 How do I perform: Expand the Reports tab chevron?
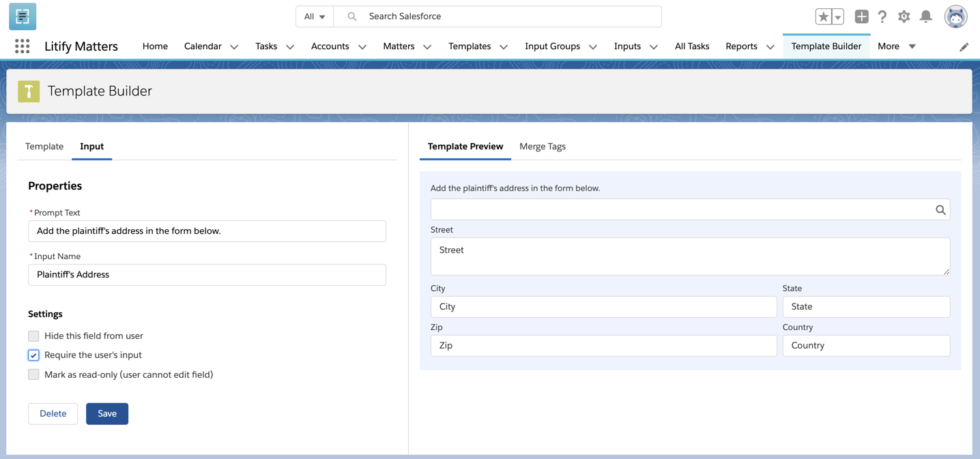[x=770, y=47]
